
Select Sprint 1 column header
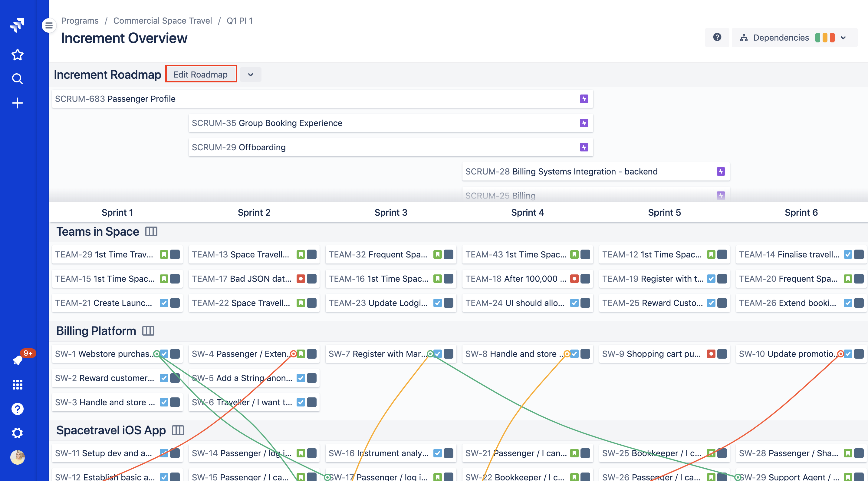[x=117, y=213]
